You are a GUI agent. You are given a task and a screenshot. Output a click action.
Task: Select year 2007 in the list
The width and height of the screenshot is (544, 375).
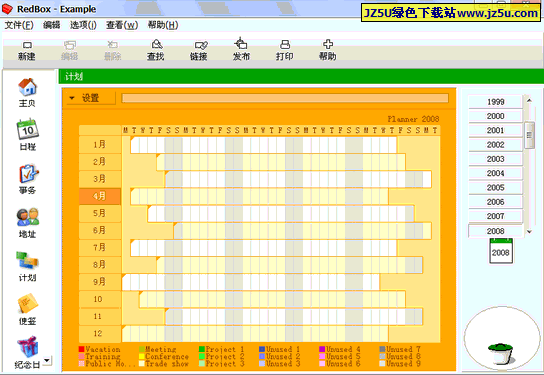coord(495,216)
